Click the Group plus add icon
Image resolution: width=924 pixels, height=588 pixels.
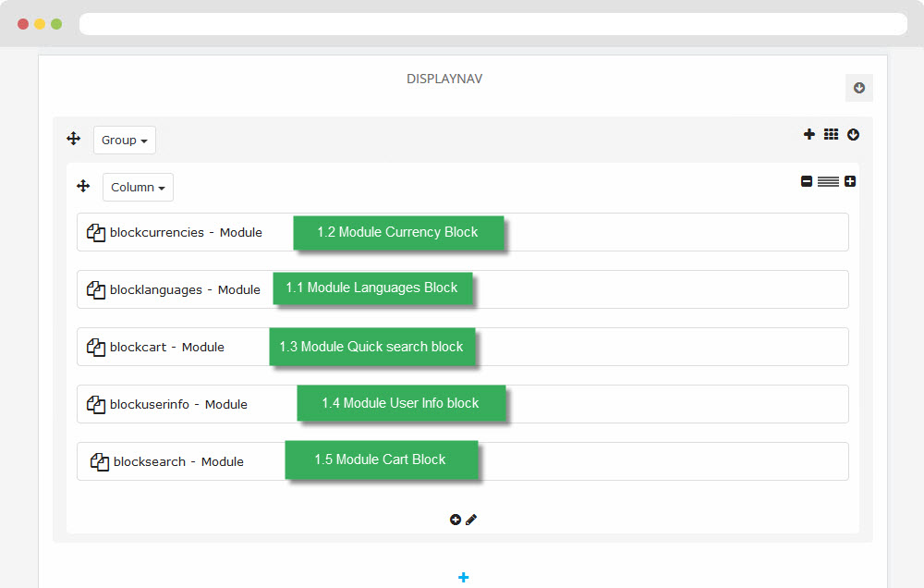tap(809, 134)
